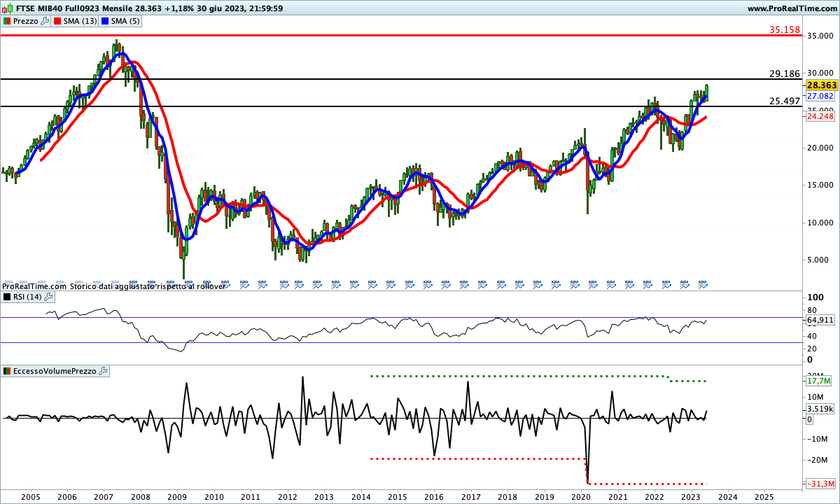Click the 2009 label on time axis
The image size is (840, 504).
(177, 497)
